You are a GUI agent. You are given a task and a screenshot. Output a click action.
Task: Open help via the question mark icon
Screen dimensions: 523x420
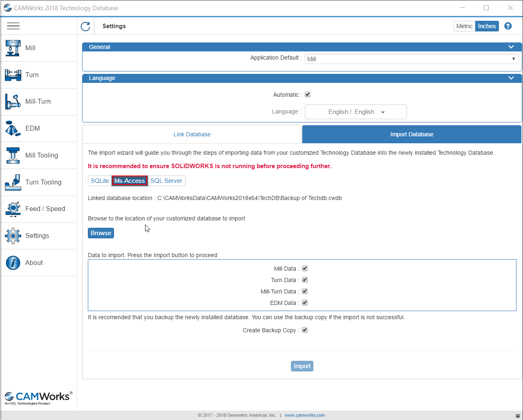tap(508, 26)
